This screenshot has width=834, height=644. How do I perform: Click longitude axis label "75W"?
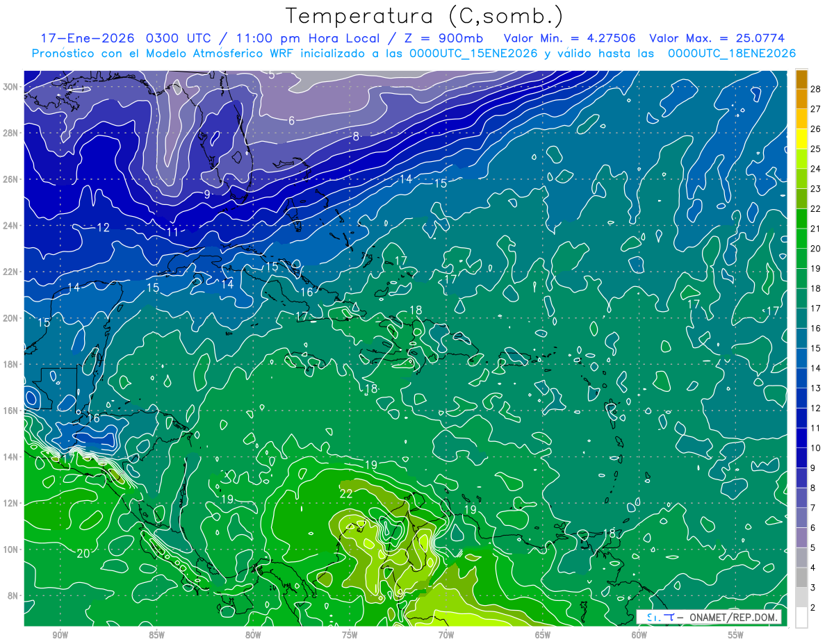(x=350, y=635)
